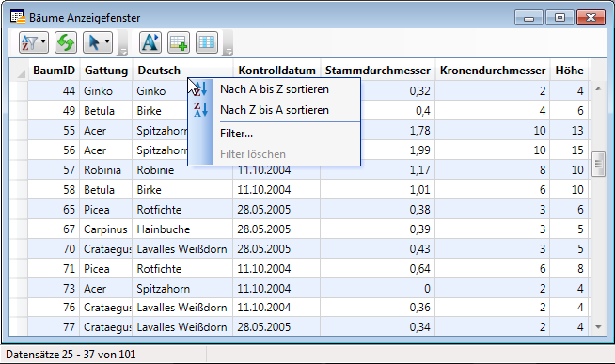Click 'Lavalles Weißdorn' in row 70

[x=181, y=249]
